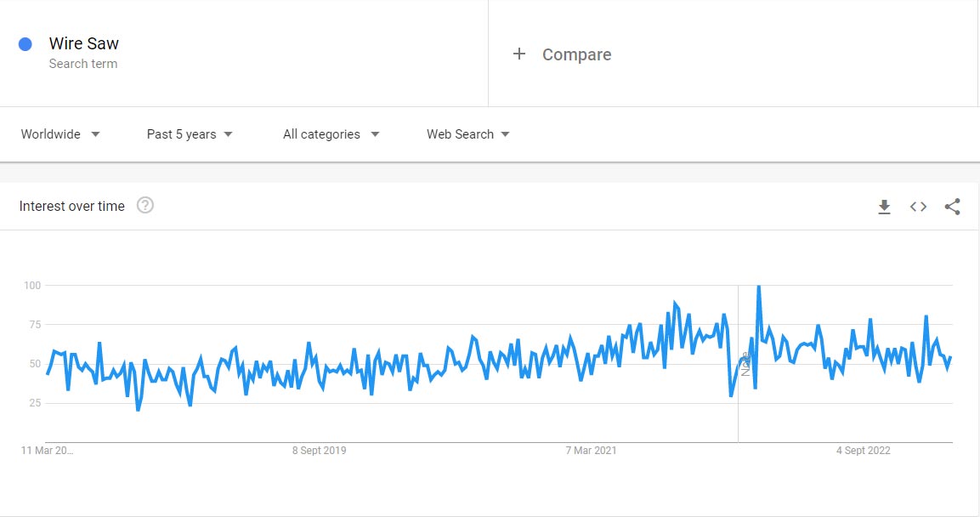Click the chart line's peak at 100
980x517 pixels.
coord(758,287)
